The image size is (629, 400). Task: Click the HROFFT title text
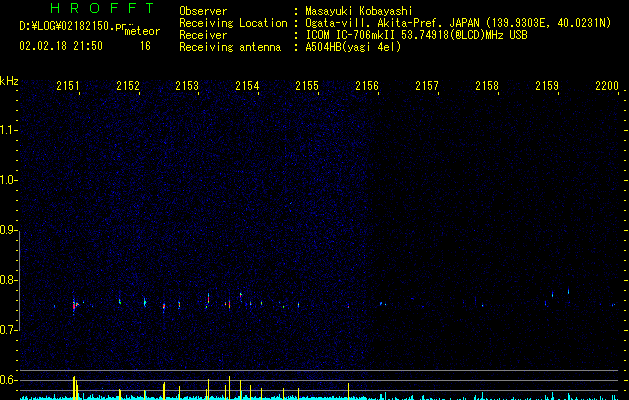[102, 8]
